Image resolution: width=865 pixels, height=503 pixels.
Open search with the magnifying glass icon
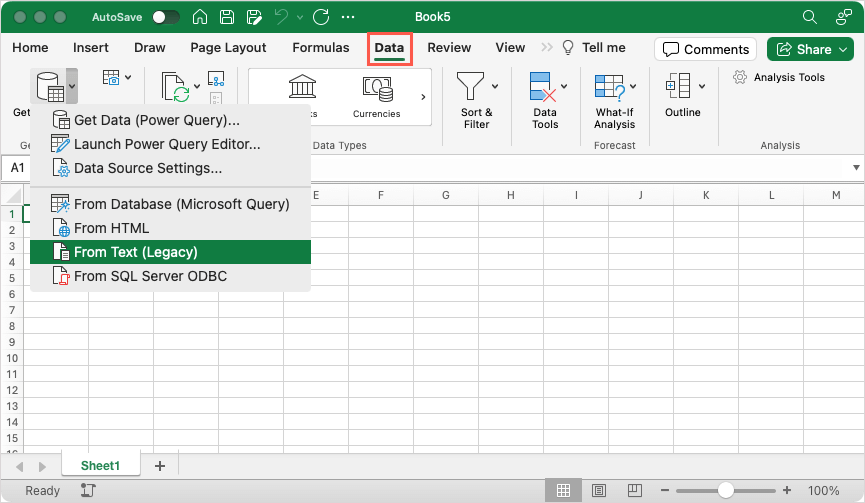pos(810,17)
